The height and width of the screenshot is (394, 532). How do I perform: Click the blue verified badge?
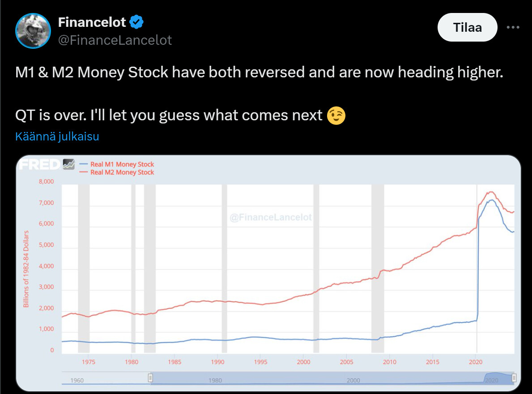pos(136,22)
